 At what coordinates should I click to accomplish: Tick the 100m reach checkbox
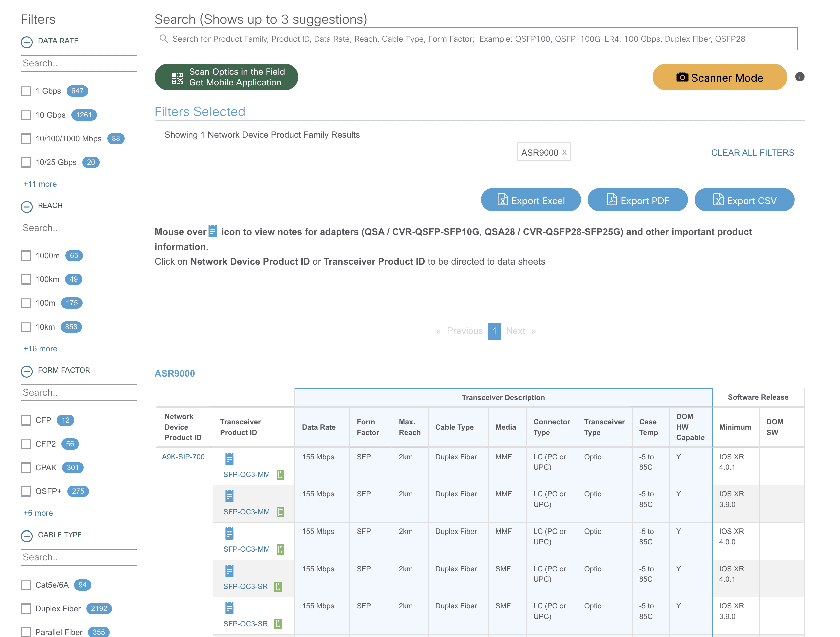click(26, 303)
